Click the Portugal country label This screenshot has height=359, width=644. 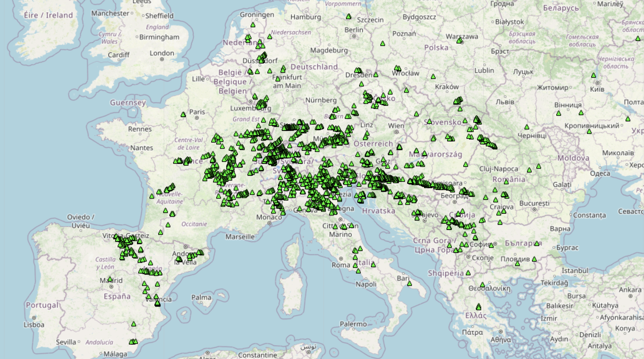tap(42, 305)
